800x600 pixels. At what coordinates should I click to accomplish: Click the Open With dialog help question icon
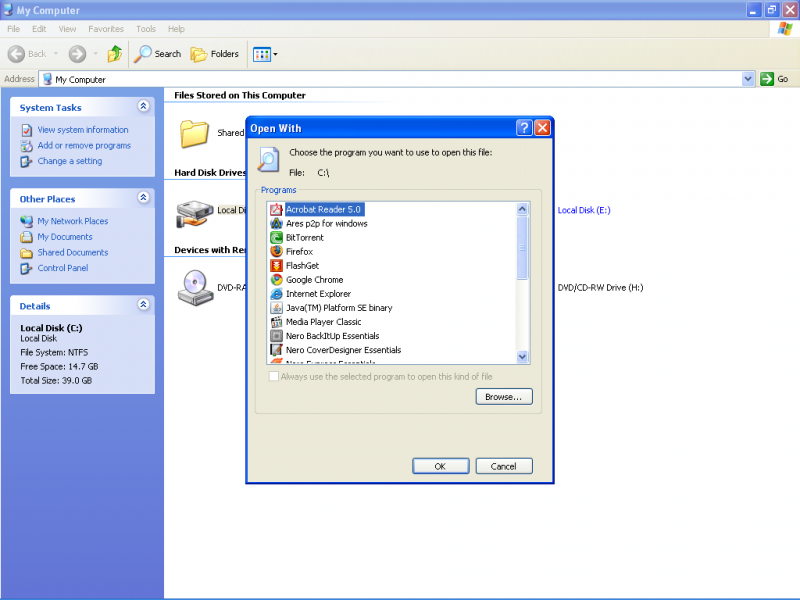524,128
